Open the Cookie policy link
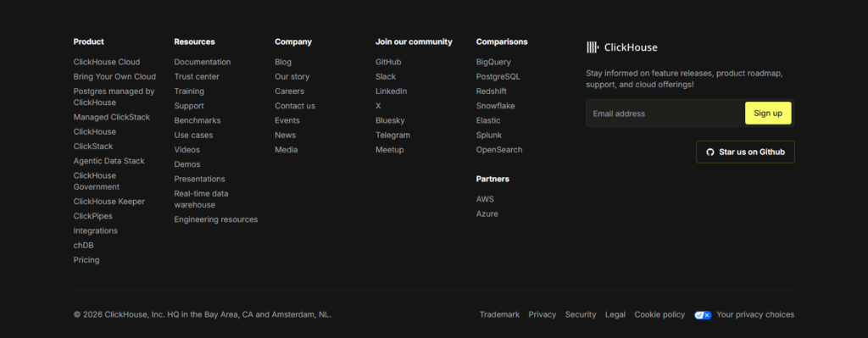868x338 pixels. 659,315
